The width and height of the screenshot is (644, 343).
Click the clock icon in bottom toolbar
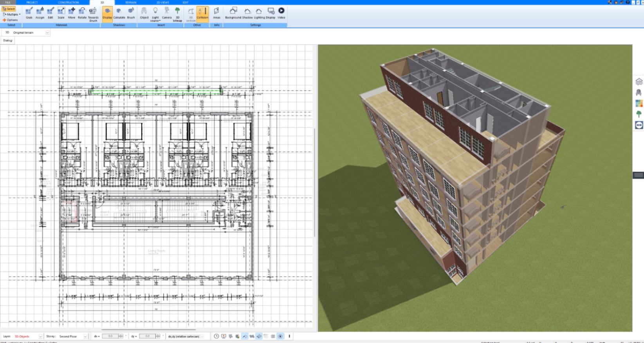216,336
